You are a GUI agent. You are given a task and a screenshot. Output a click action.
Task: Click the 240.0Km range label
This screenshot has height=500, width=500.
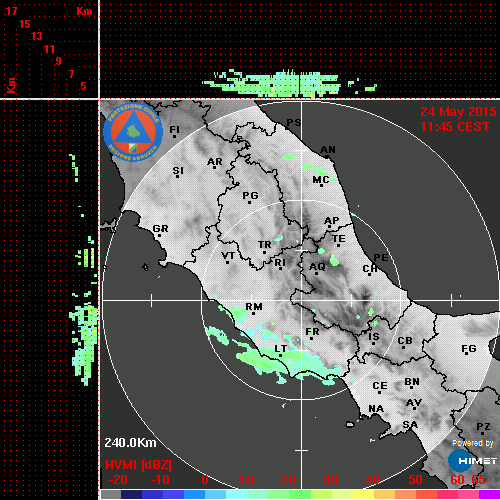130,443
